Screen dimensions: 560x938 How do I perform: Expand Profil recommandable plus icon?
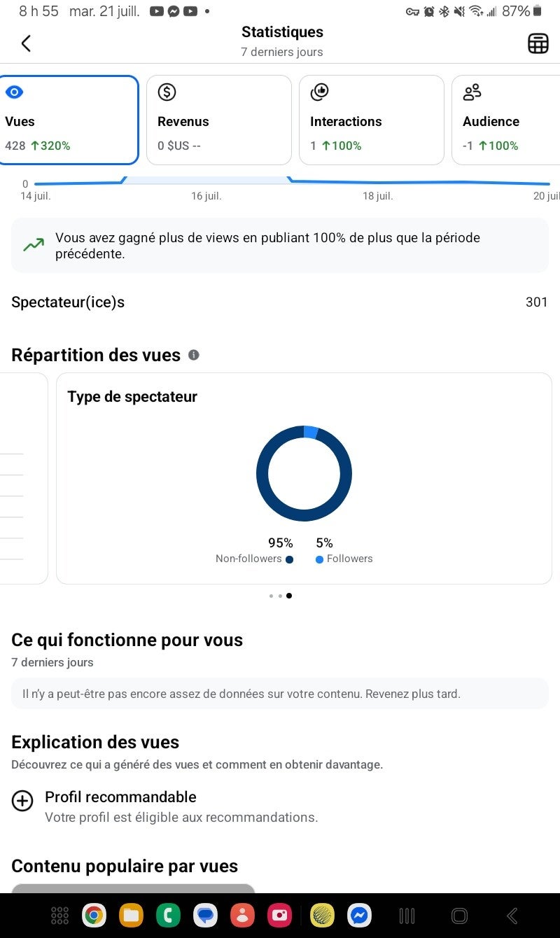(x=22, y=801)
